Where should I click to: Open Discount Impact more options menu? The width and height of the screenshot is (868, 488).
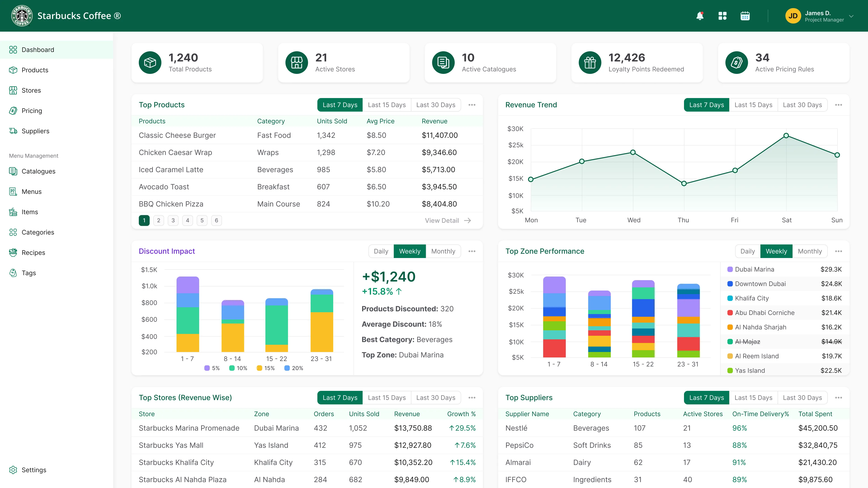tap(472, 251)
